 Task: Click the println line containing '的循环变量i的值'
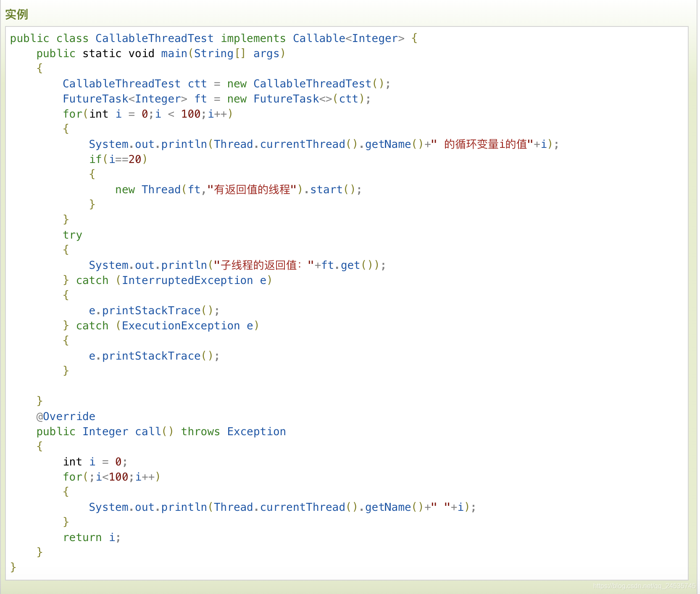324,145
